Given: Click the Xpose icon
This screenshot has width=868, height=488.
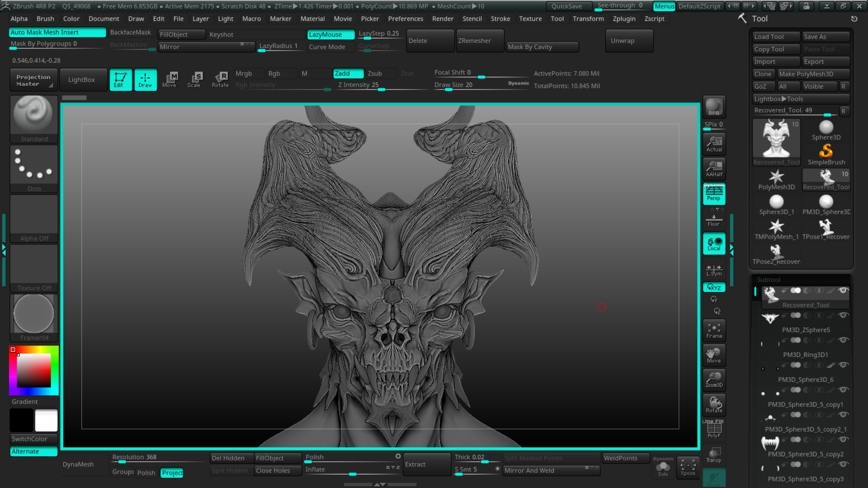Looking at the screenshot, I should point(688,467).
